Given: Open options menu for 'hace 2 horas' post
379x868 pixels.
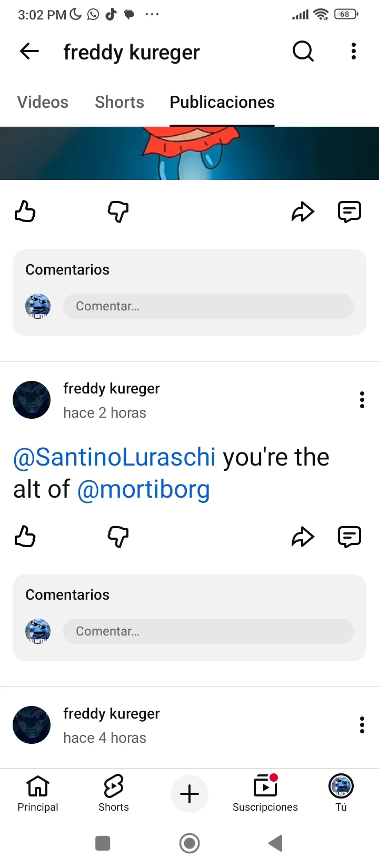Looking at the screenshot, I should click(362, 400).
